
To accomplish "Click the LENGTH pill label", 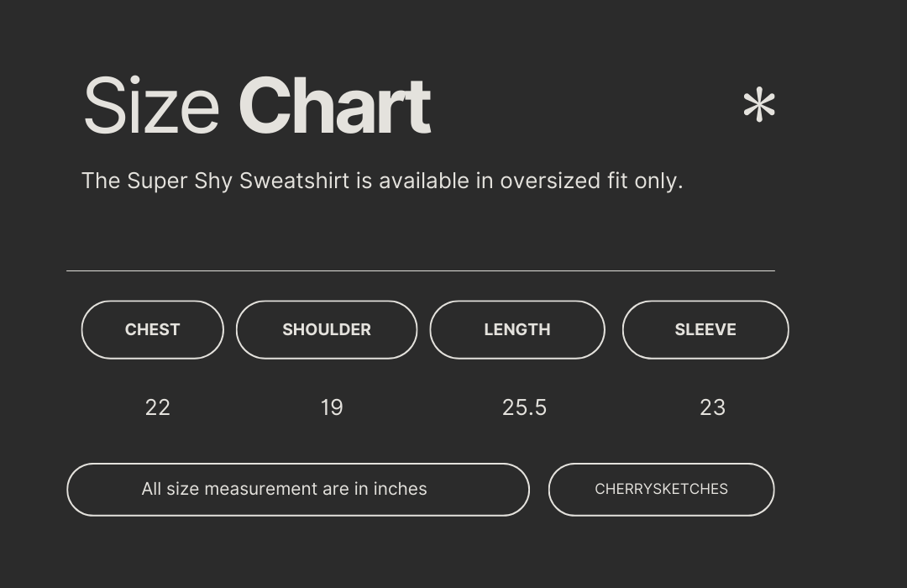I will (517, 330).
